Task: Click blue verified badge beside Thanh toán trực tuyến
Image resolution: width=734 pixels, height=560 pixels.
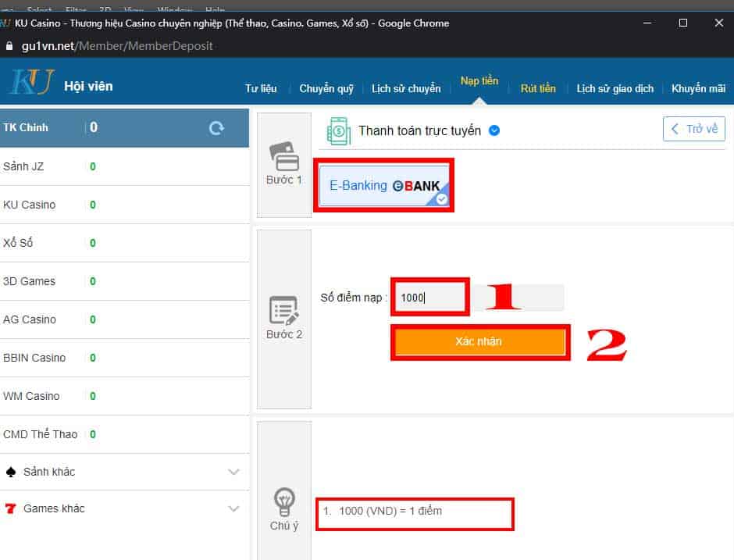Action: coord(493,130)
